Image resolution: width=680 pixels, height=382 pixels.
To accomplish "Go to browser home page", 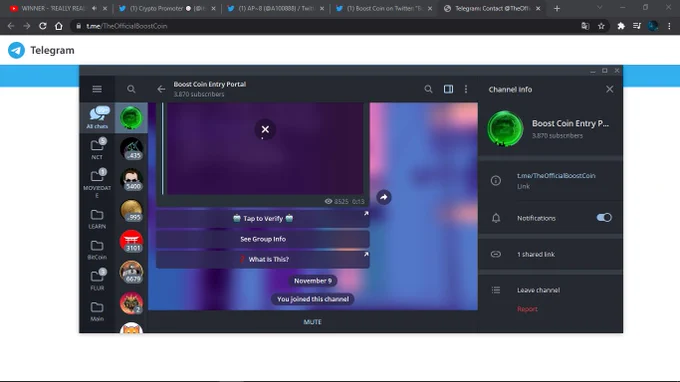I will (x=59, y=26).
